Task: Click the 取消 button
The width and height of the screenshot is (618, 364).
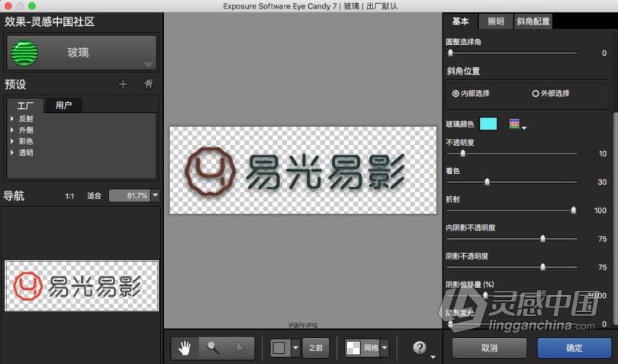Action: pyautogui.click(x=489, y=348)
